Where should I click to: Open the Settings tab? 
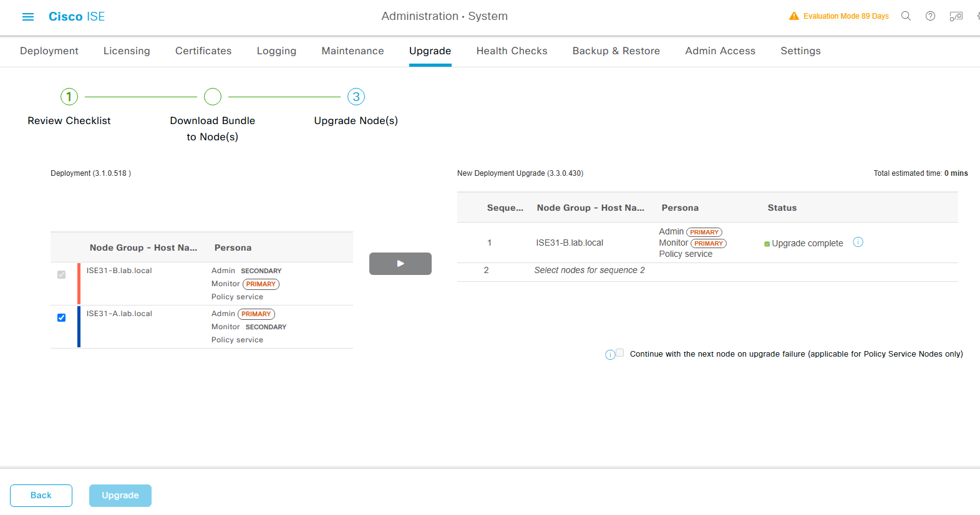coord(801,51)
